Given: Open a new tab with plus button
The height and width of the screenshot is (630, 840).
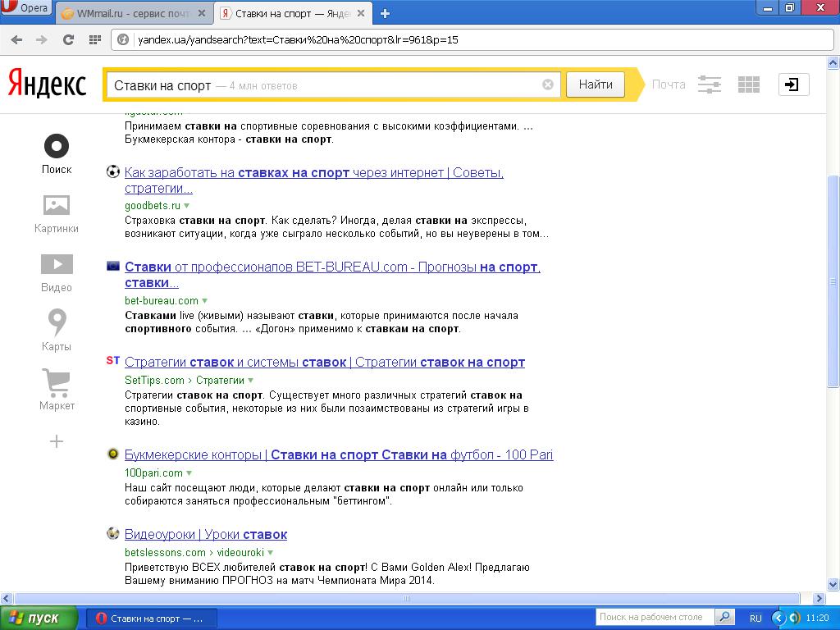Looking at the screenshot, I should [385, 14].
